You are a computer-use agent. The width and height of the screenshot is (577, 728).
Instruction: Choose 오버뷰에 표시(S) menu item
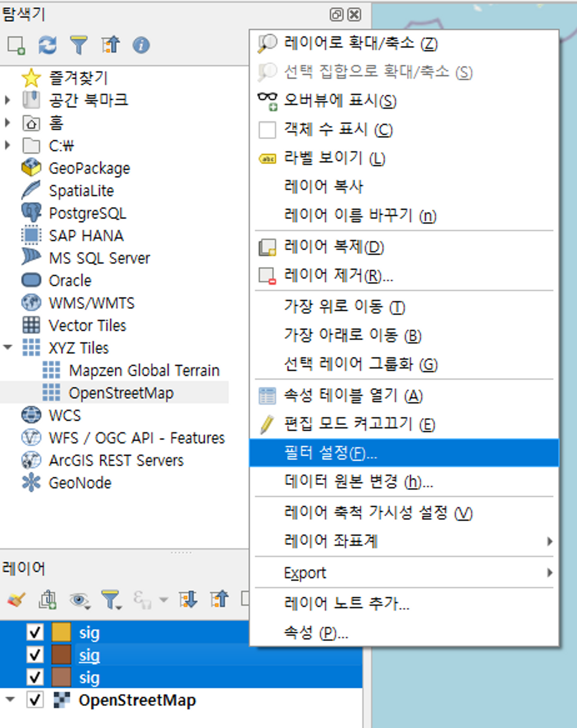point(404,101)
